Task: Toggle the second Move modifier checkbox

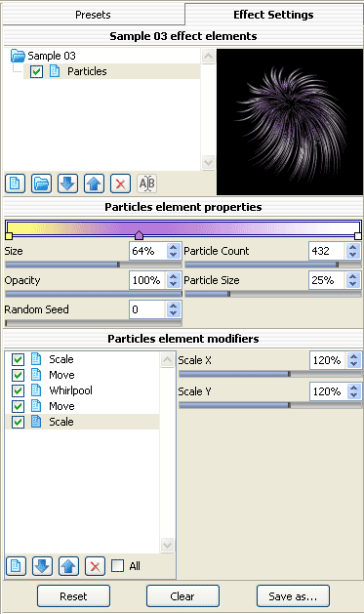Action: coord(18,406)
